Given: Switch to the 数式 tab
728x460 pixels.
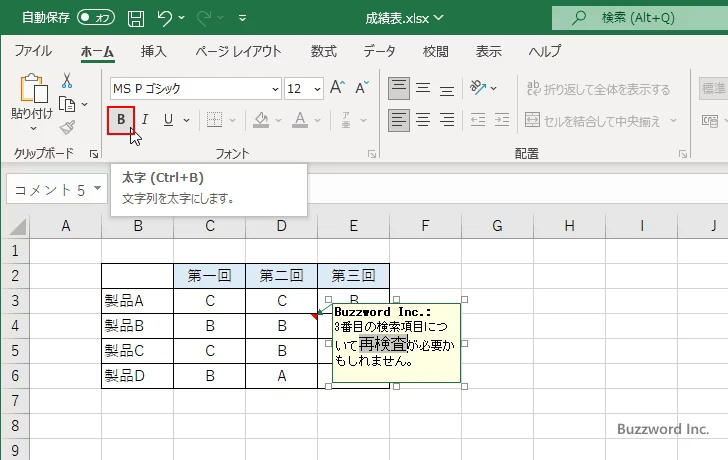Looking at the screenshot, I should point(324,51).
